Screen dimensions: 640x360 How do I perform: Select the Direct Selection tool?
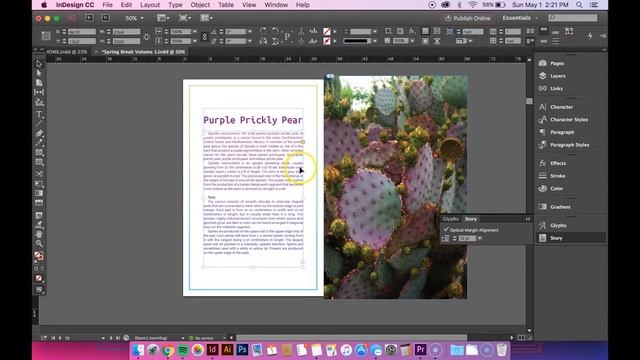[x=39, y=73]
